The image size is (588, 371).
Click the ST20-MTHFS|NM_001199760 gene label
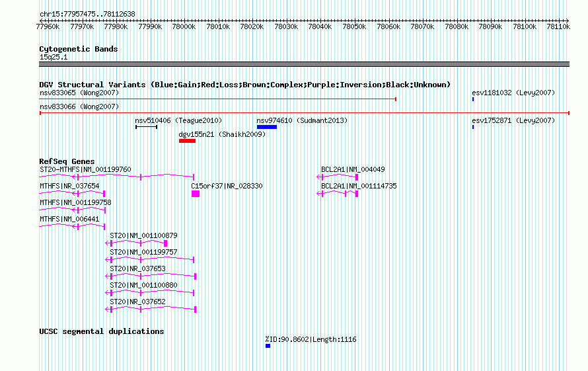tap(85, 169)
